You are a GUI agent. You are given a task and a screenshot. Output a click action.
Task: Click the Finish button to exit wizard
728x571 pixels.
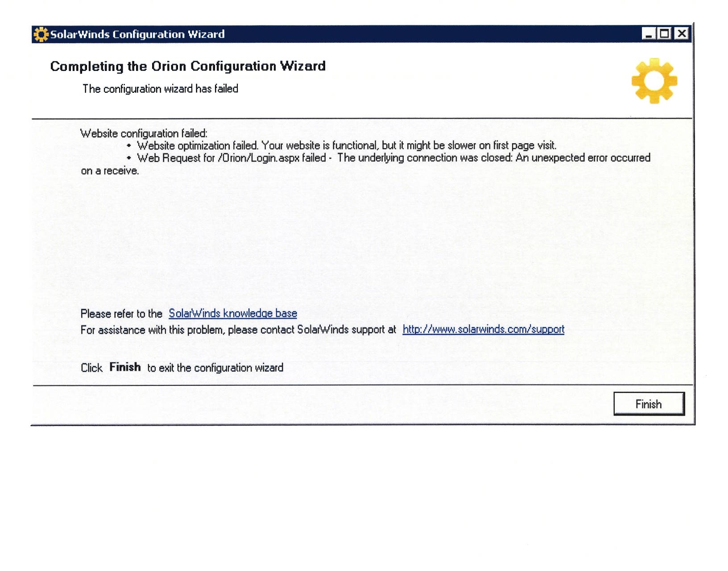click(649, 404)
